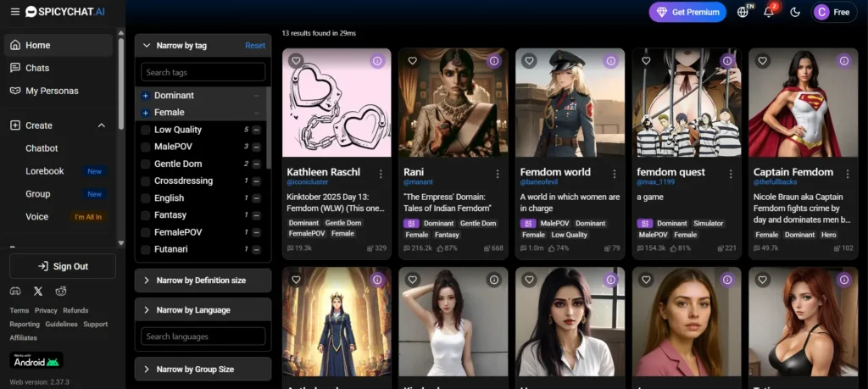The height and width of the screenshot is (389, 868).
Task: Expand Narrow by Language
Action: 203,310
